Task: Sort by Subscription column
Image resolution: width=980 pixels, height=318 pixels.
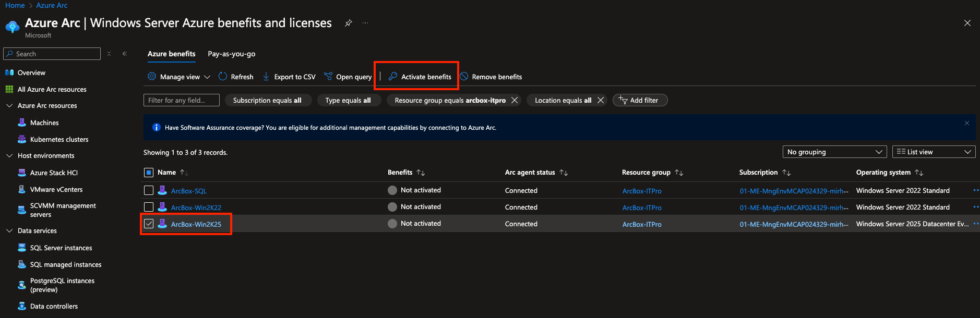Action: tap(764, 172)
